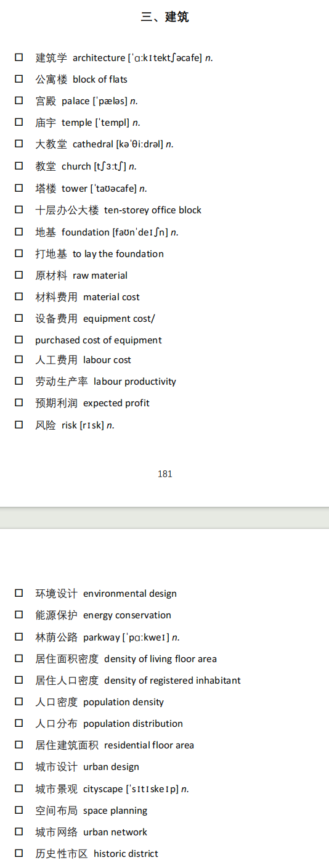The height and width of the screenshot is (868, 329).
Task: Check the box next to block of flats
Action: [x=19, y=79]
